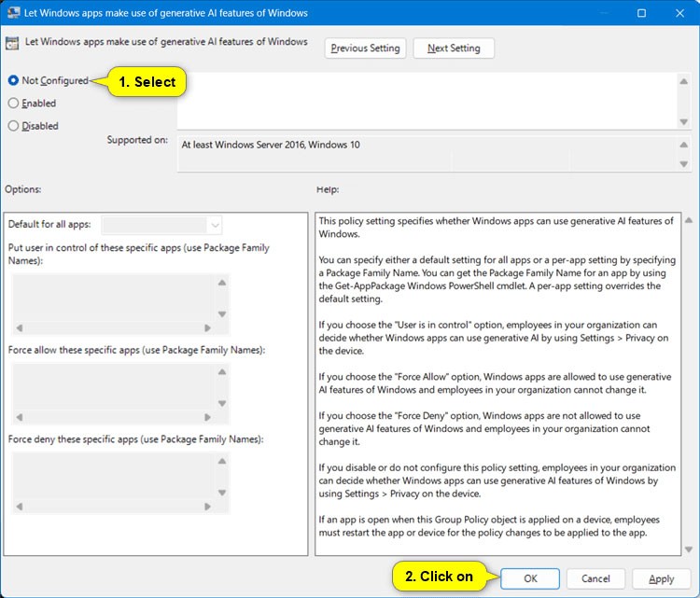The image size is (700, 598).
Task: Click the policy setting icon beside the heading
Action: point(13,43)
